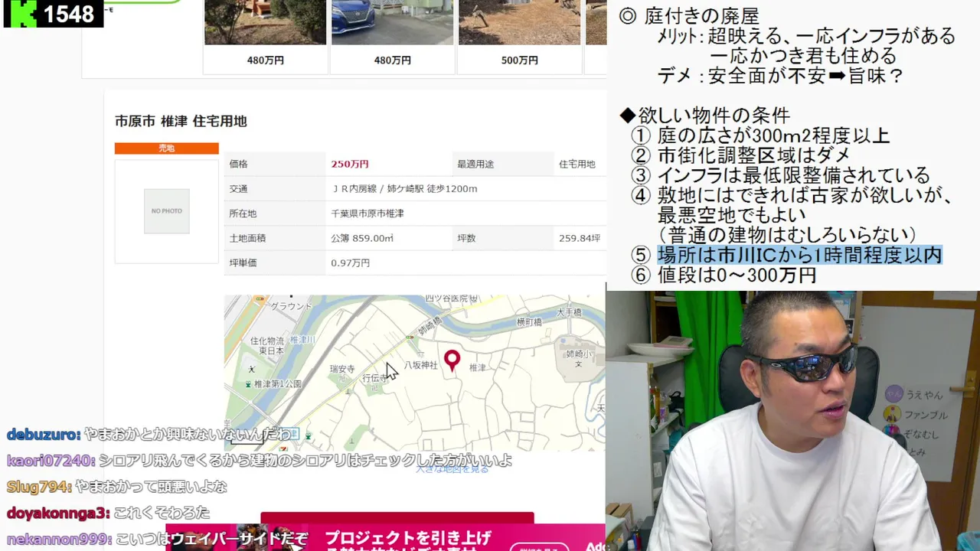Open the 480万円 listing with garden trees photo
The width and height of the screenshot is (980, 551).
coord(266,37)
